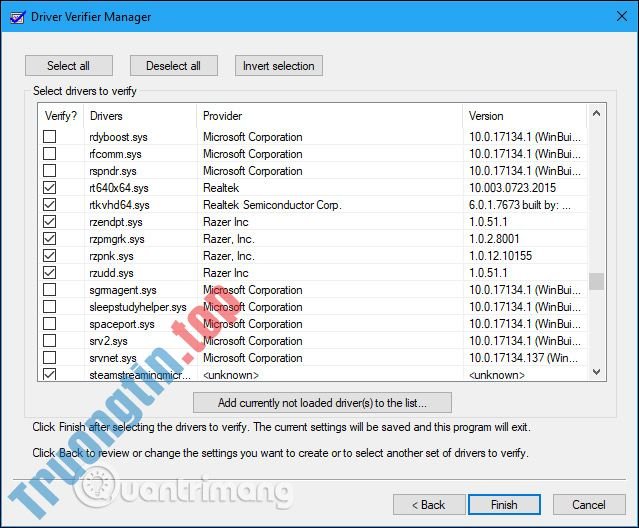
Task: Click the Deselect all button
Action: coord(174,66)
